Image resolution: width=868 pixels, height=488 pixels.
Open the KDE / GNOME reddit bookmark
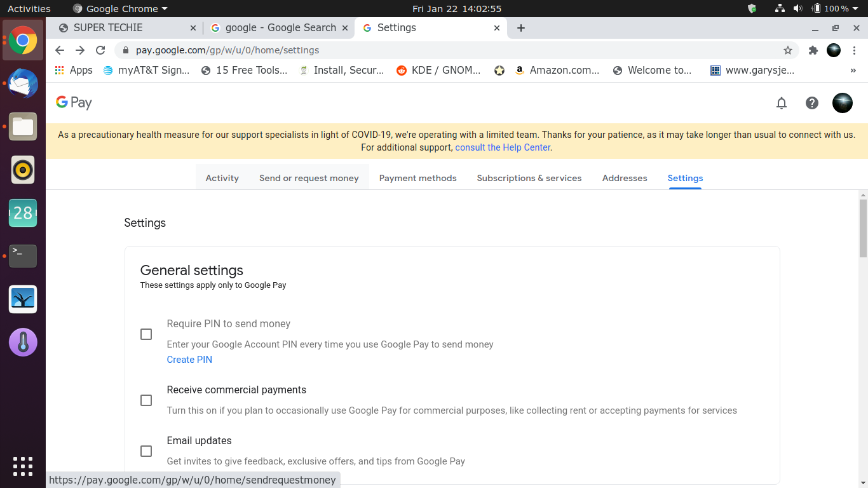(438, 71)
